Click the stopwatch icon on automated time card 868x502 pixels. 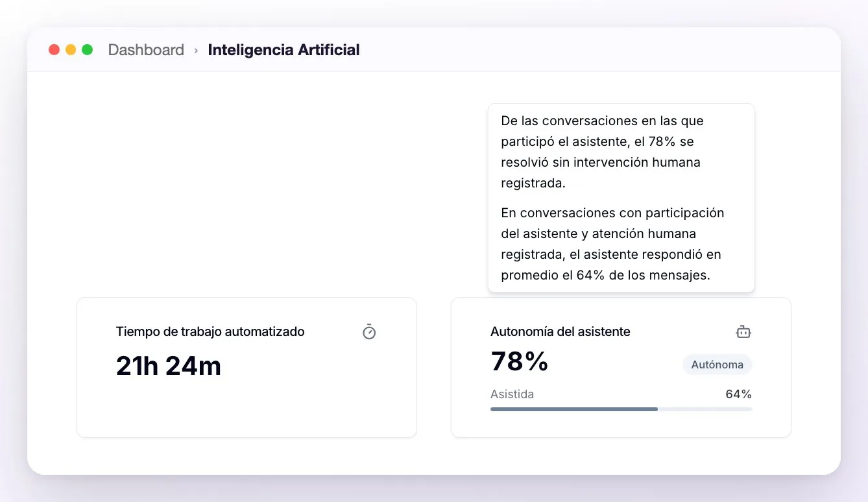point(369,331)
